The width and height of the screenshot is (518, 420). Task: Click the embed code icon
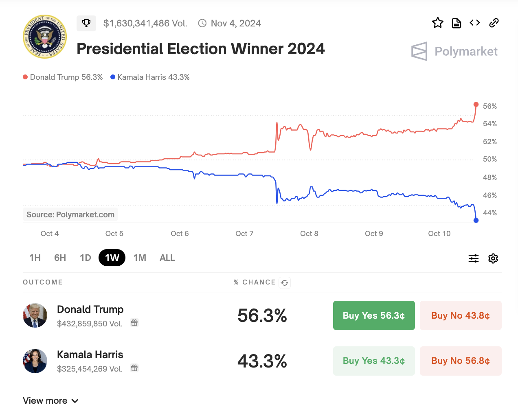point(475,23)
